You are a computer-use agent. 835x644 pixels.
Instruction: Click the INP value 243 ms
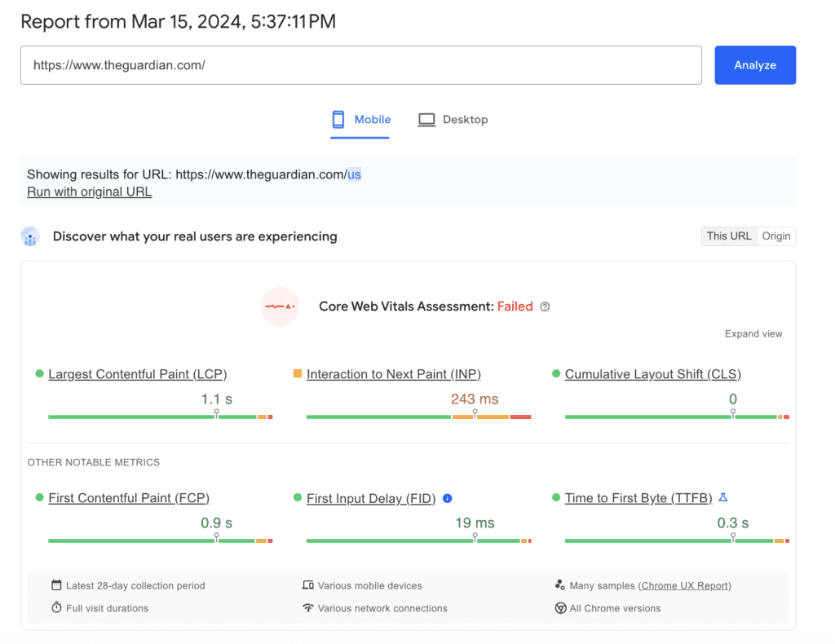pyautogui.click(x=475, y=399)
